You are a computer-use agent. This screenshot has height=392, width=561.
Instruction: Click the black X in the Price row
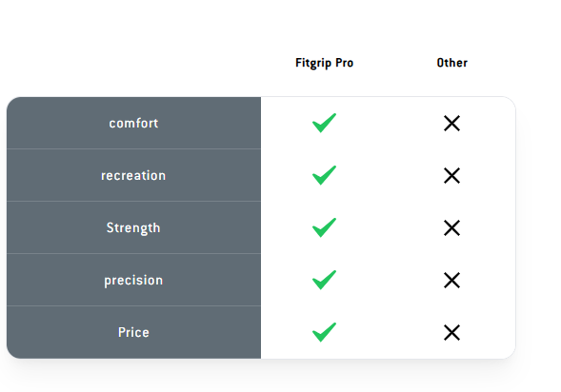[x=451, y=332]
